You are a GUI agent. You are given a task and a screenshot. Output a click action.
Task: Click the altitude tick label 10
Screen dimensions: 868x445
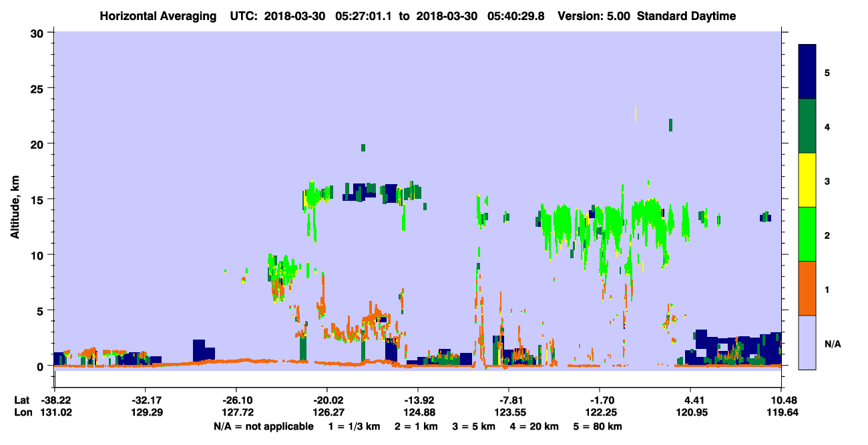click(x=39, y=255)
